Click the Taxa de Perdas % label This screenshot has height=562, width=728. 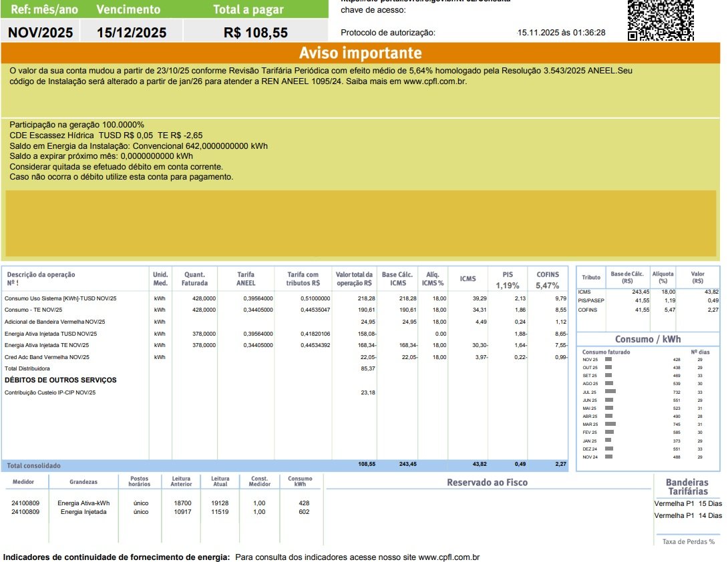(x=688, y=542)
